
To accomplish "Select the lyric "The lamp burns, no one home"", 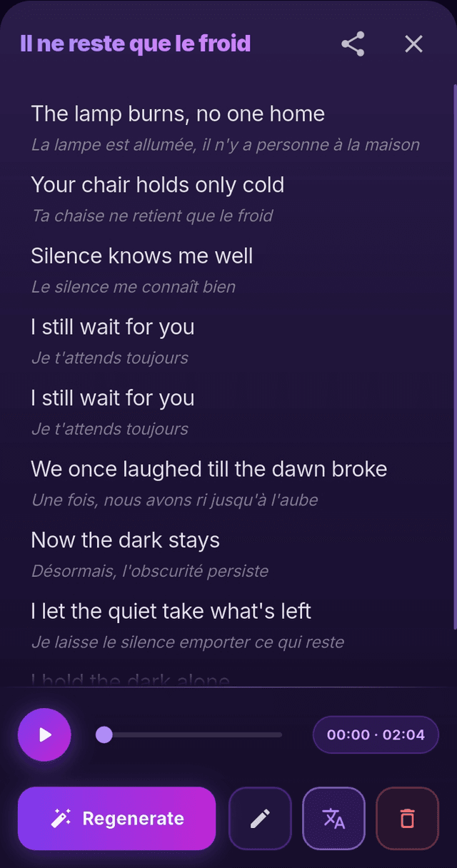I will 178,113.
